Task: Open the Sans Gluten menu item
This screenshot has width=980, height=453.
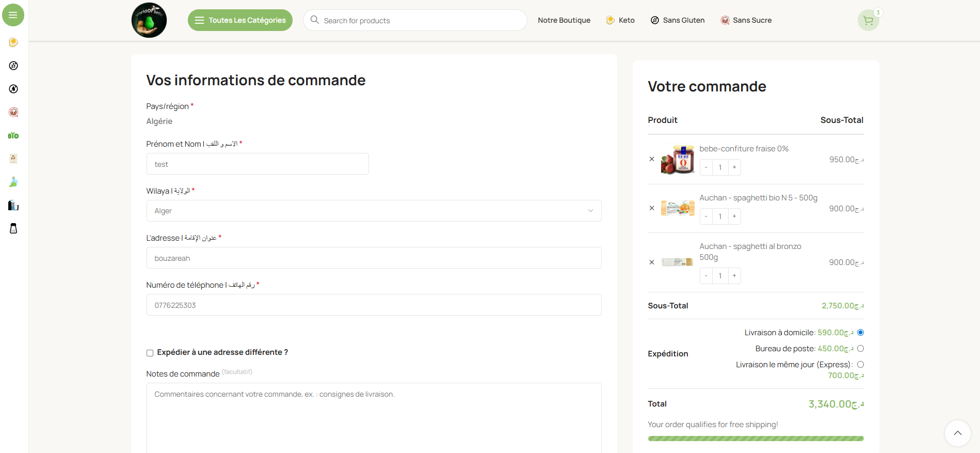Action: (678, 20)
